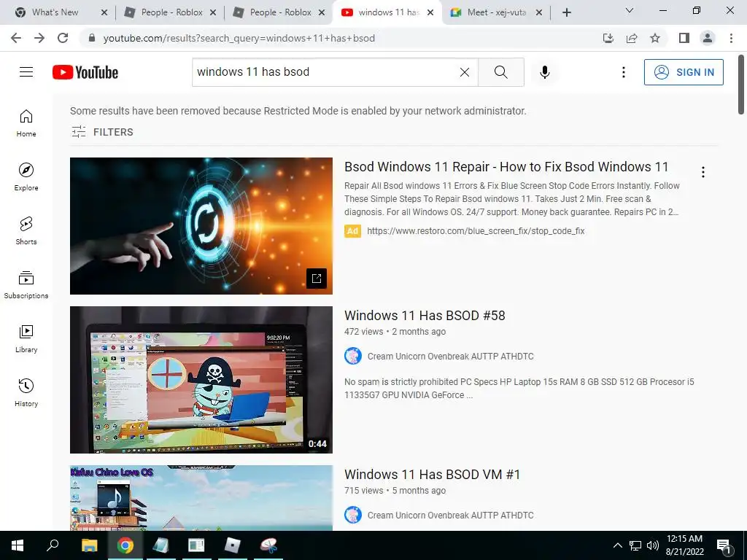Open the Chrome three-dot menu
Viewport: 747px width, 560px height.
click(731, 38)
